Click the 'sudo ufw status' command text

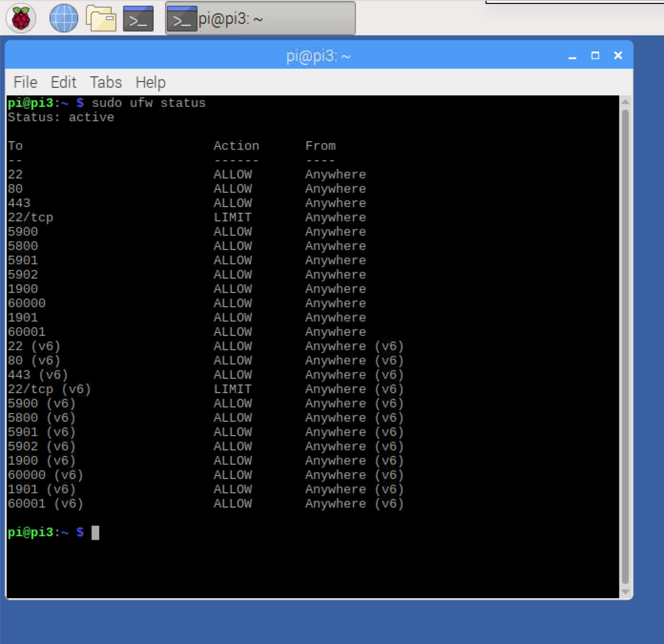tap(148, 103)
